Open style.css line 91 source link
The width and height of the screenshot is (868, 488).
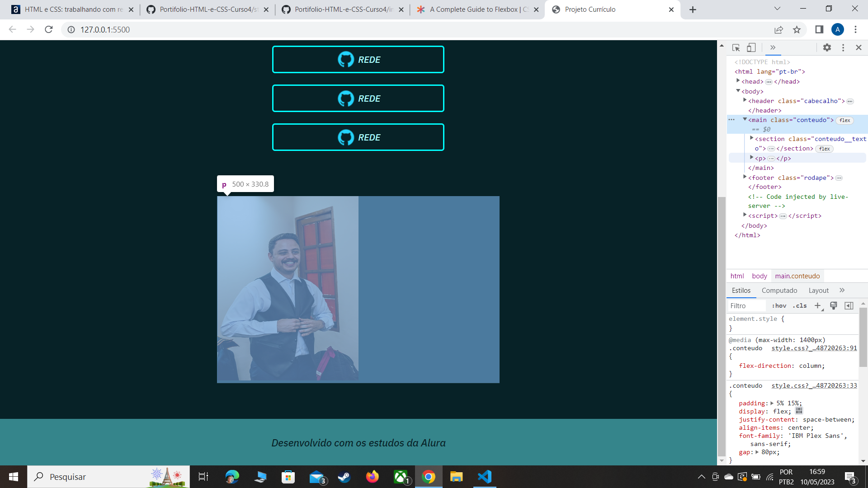(x=814, y=348)
